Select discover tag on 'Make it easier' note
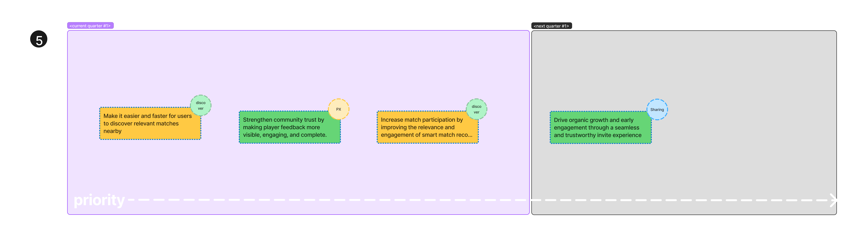 [201, 105]
